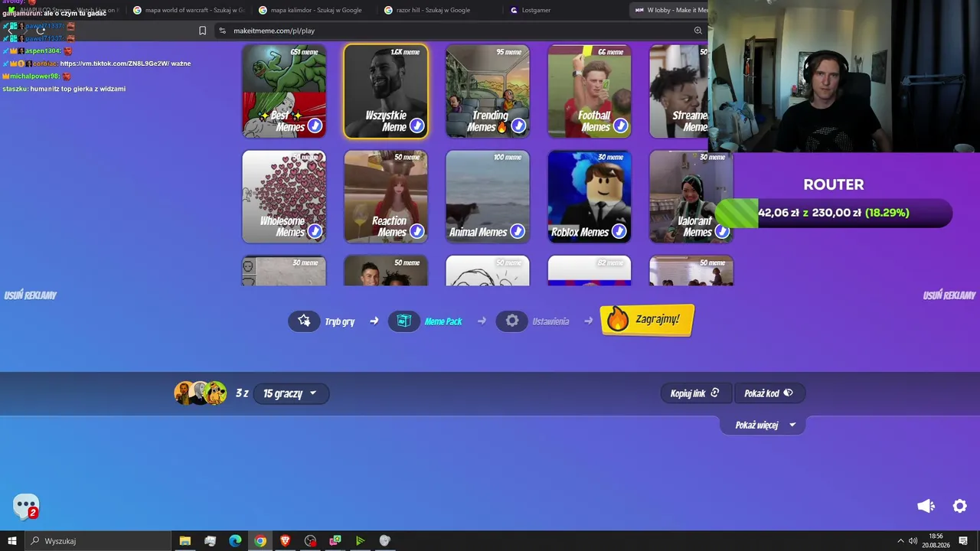
Task: Click the ROUTER goal title
Action: point(834,184)
